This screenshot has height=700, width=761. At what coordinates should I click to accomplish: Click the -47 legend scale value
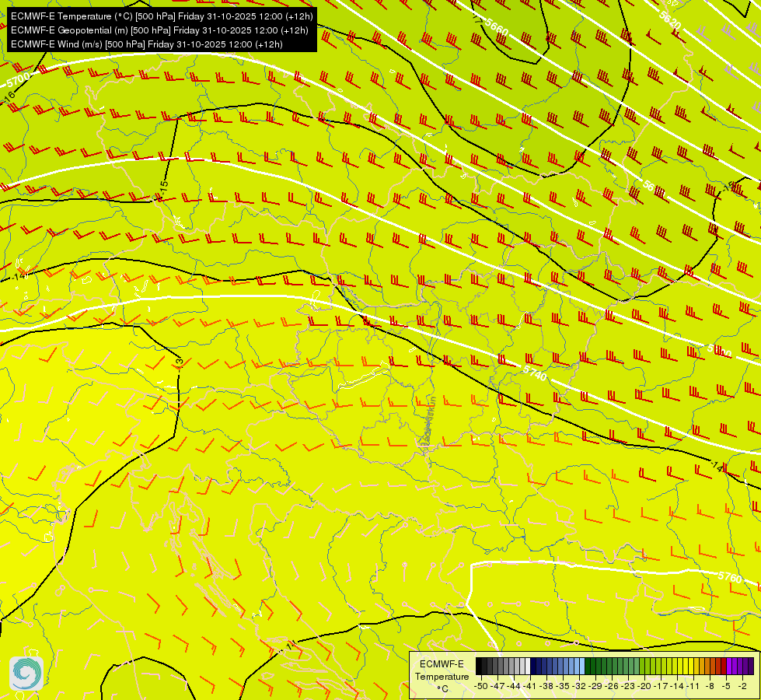tap(497, 686)
